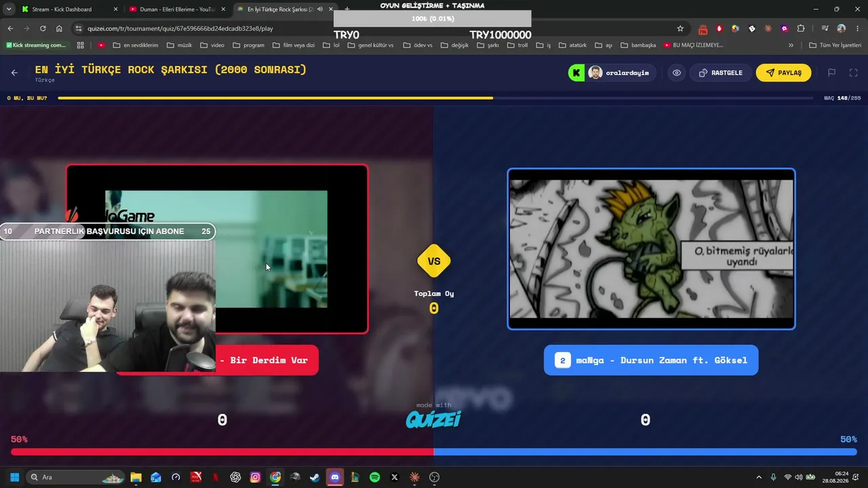The height and width of the screenshot is (488, 868).
Task: View site information icon in address bar
Action: (79, 28)
